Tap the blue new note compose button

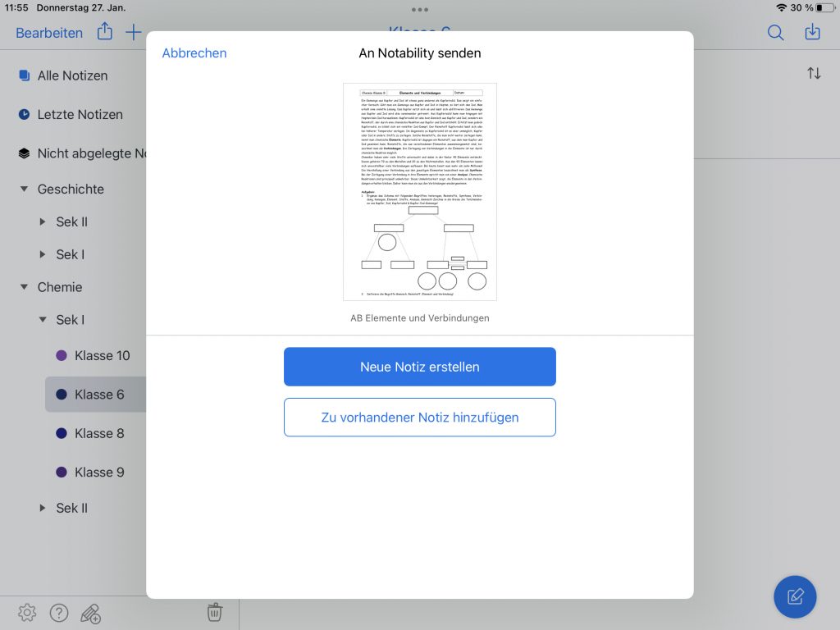pos(795,596)
